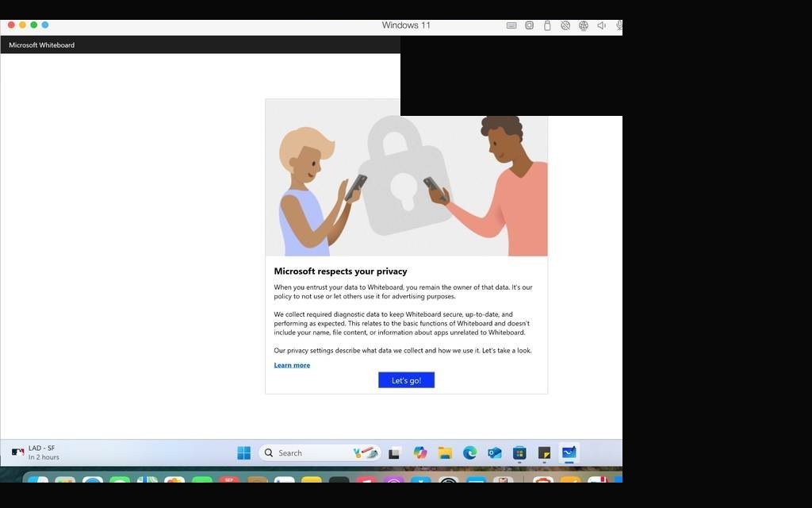Viewport: 812px width, 508px height.
Task: Click the crossed-out circle icon in the VM toolbar
Action: pyautogui.click(x=565, y=25)
